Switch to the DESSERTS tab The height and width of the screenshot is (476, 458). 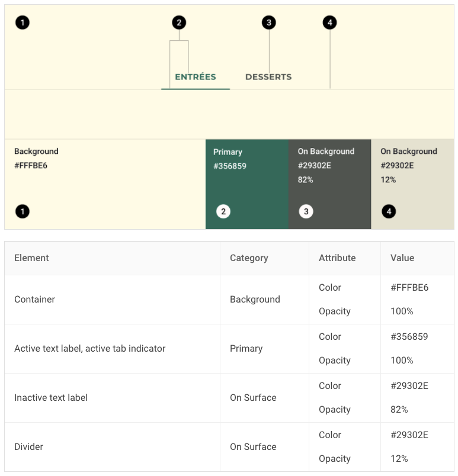(x=268, y=77)
